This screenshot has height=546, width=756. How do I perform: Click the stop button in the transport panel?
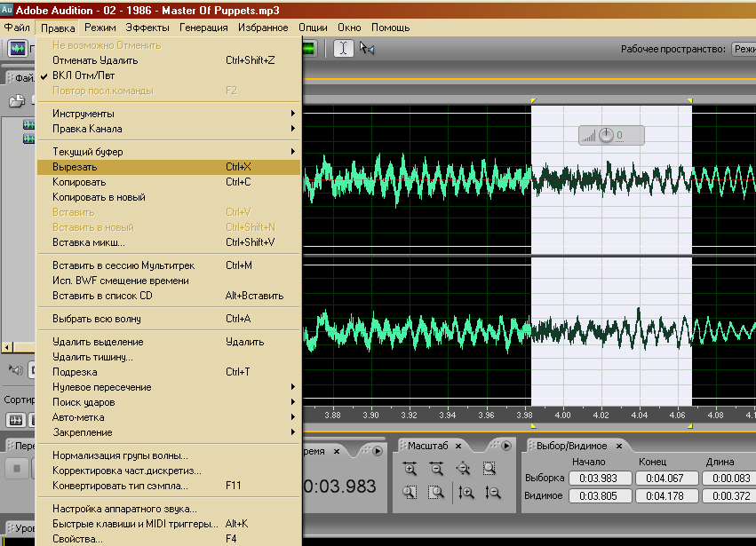point(17,468)
